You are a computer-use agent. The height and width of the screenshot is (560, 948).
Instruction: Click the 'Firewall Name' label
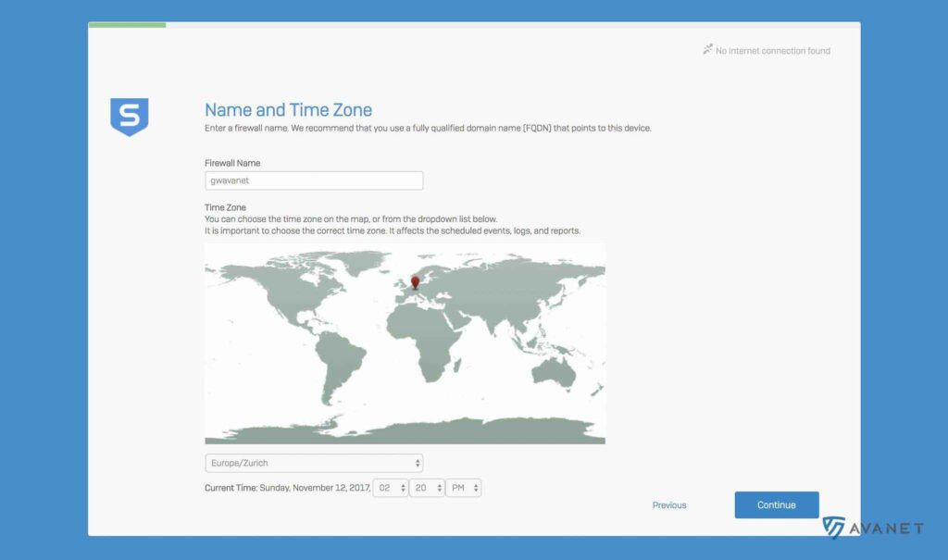232,163
